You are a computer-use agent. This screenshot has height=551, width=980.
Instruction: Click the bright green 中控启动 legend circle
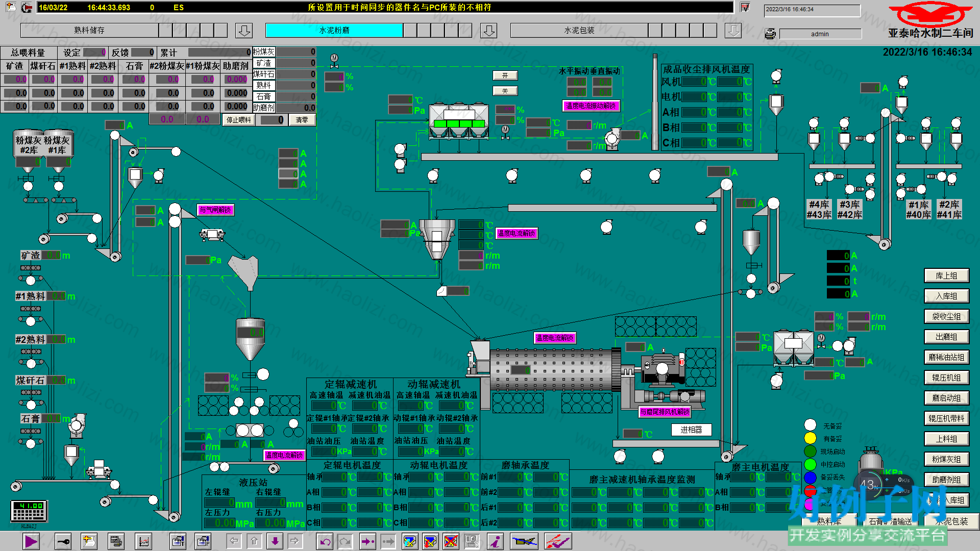810,464
